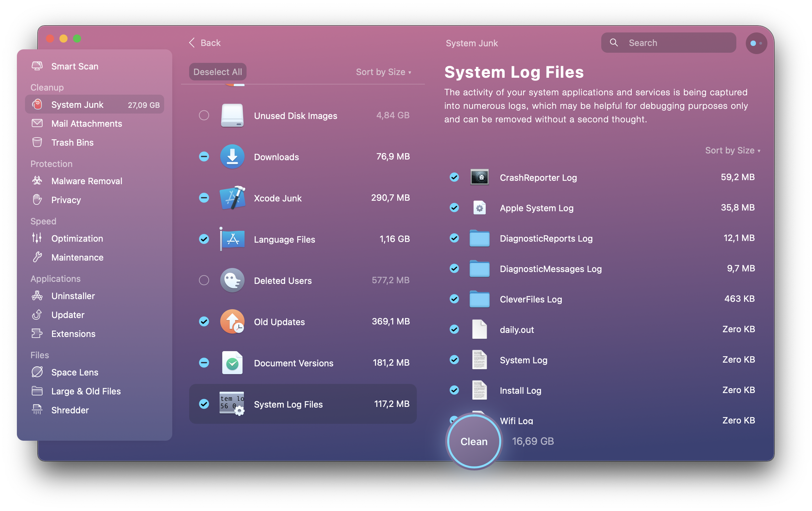Image resolution: width=812 pixels, height=511 pixels.
Task: Select the Space Lens files icon
Action: point(36,372)
